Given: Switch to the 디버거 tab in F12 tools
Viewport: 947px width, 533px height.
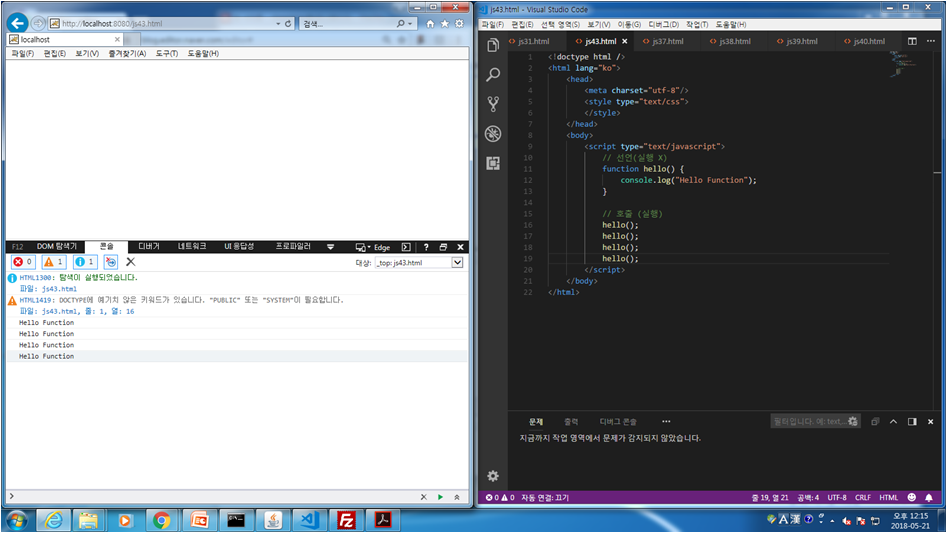Looking at the screenshot, I should 149,246.
